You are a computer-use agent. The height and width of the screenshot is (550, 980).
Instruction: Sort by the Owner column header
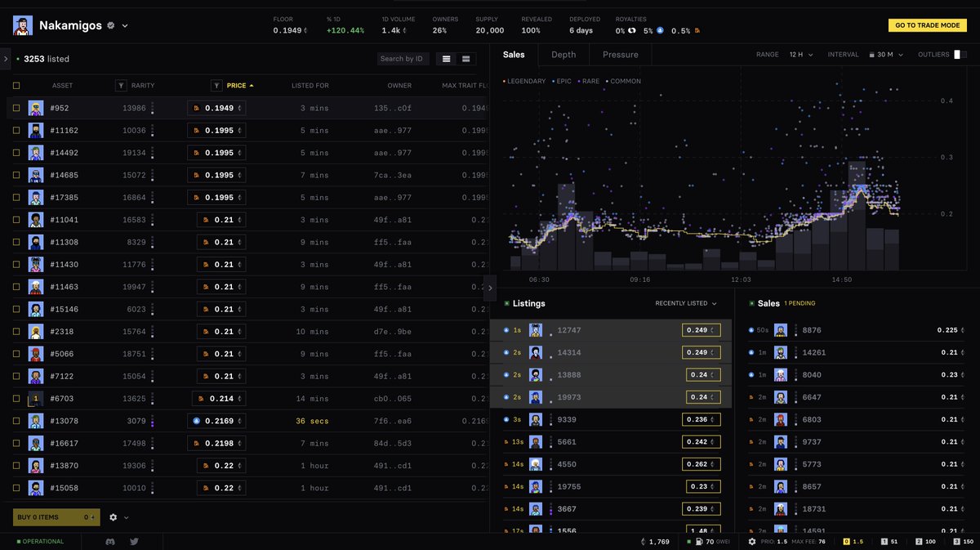click(399, 85)
